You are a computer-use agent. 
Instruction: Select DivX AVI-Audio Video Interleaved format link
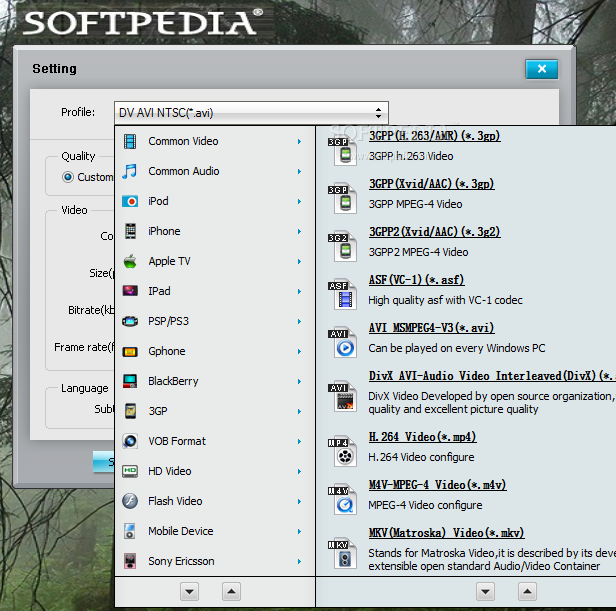pyautogui.click(x=492, y=376)
